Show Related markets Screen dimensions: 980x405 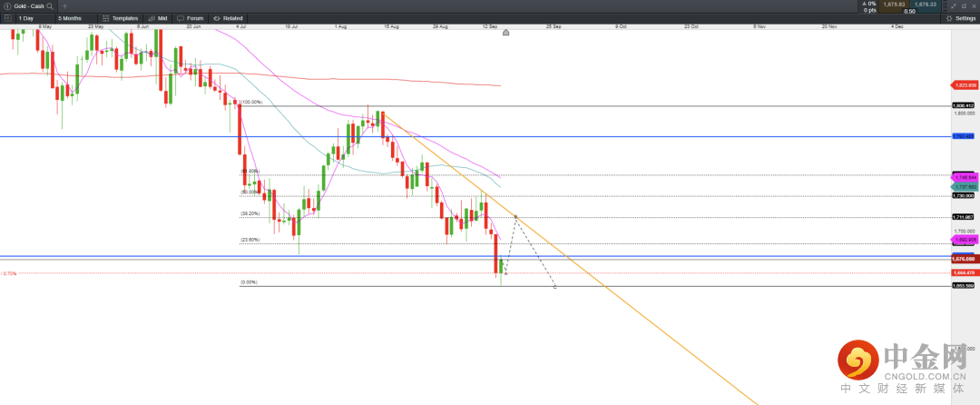point(228,18)
